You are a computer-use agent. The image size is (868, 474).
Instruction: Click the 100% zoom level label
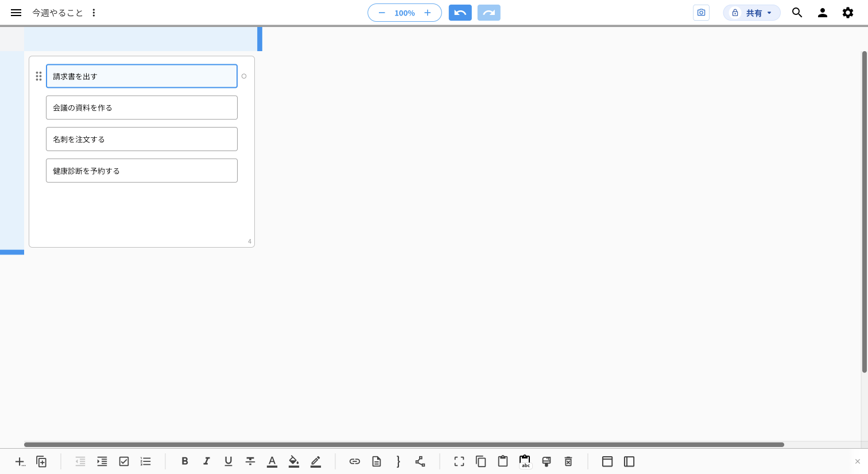(x=405, y=13)
